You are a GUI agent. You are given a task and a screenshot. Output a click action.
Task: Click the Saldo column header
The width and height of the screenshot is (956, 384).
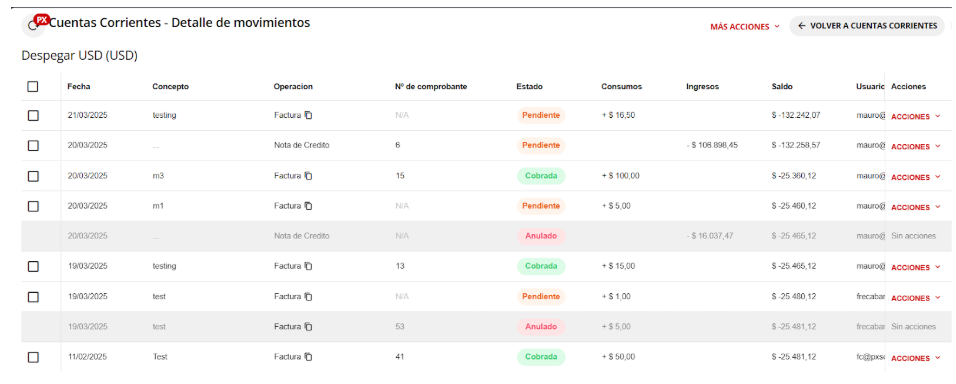point(782,87)
